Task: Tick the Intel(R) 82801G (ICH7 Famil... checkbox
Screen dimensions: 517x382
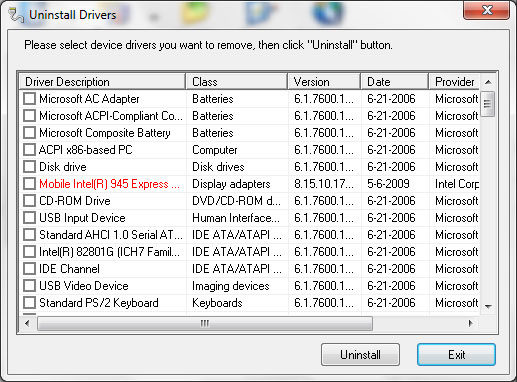Action: (x=29, y=252)
